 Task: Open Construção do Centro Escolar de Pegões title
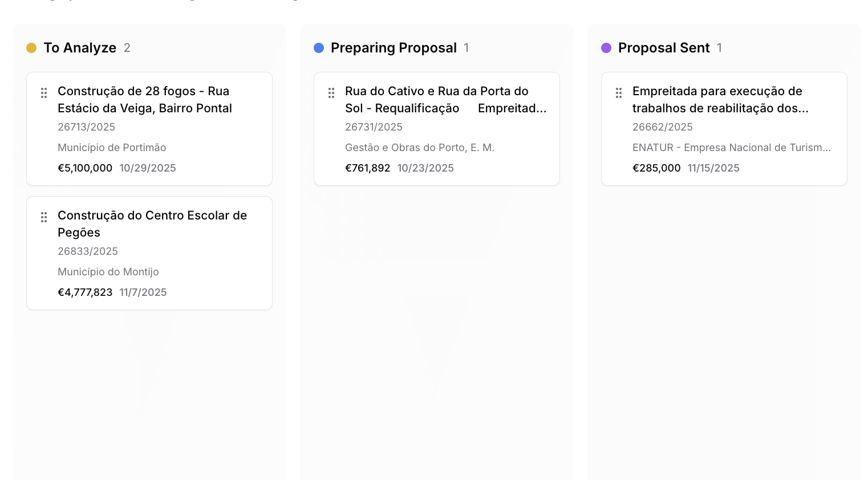click(x=152, y=223)
